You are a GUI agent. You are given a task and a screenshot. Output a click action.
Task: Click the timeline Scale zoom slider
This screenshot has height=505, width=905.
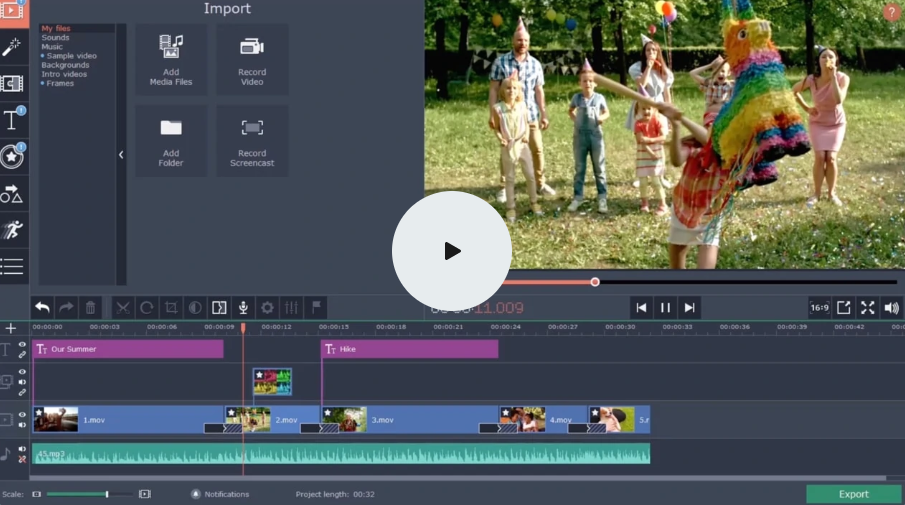(x=107, y=494)
